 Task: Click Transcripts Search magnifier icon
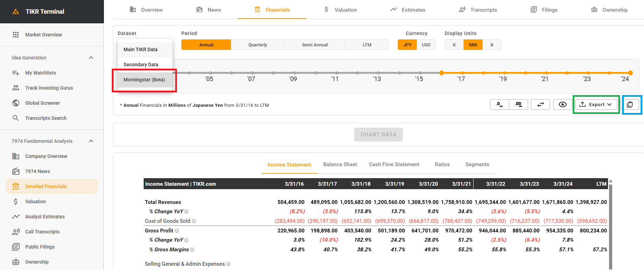16,118
